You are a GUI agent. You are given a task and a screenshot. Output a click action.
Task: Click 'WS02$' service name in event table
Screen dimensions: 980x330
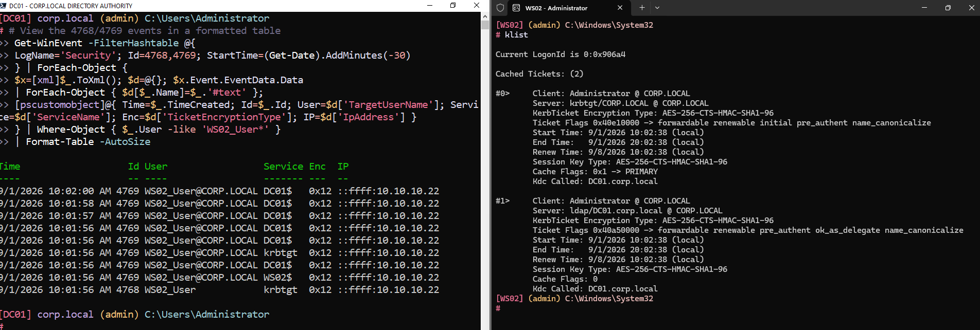tap(277, 278)
